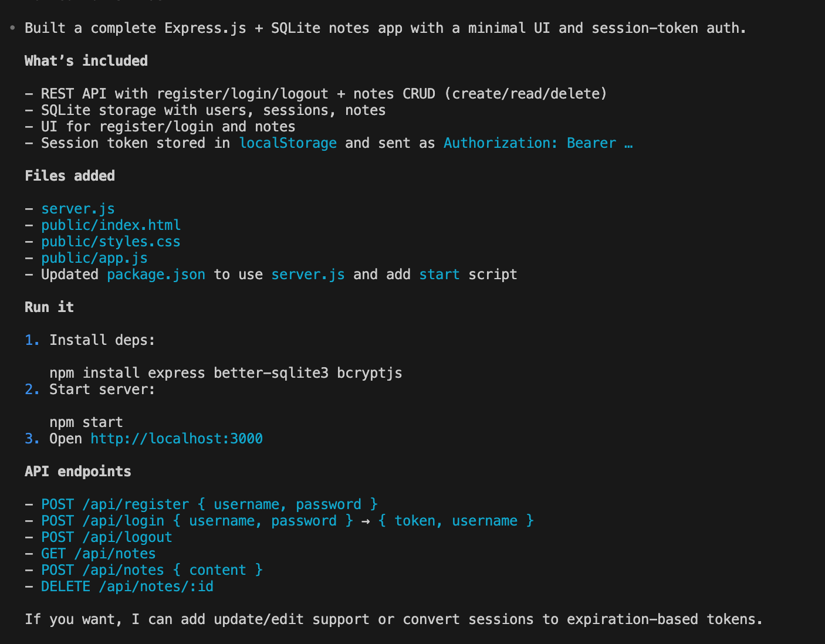This screenshot has width=825, height=644.
Task: Click the npm install express command line
Action: (x=225, y=373)
